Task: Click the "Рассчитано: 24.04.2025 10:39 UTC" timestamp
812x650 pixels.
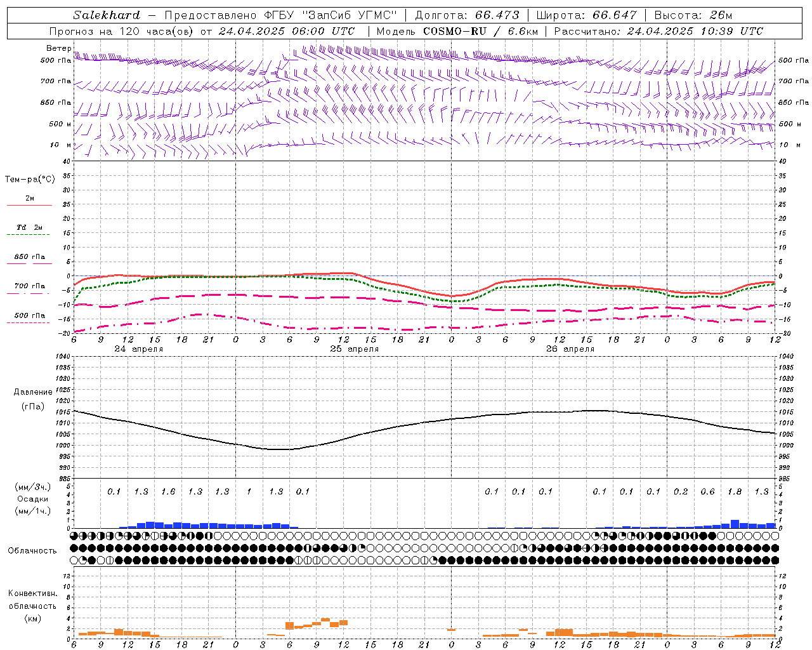Action: point(658,31)
